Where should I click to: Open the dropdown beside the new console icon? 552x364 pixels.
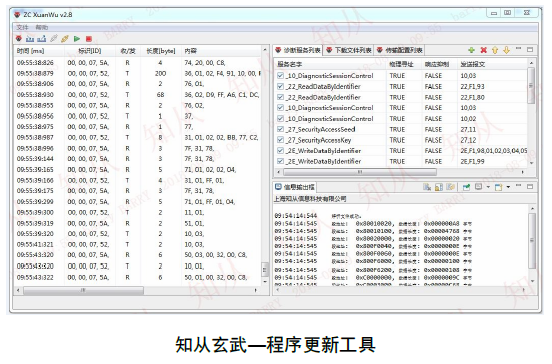tap(508, 187)
